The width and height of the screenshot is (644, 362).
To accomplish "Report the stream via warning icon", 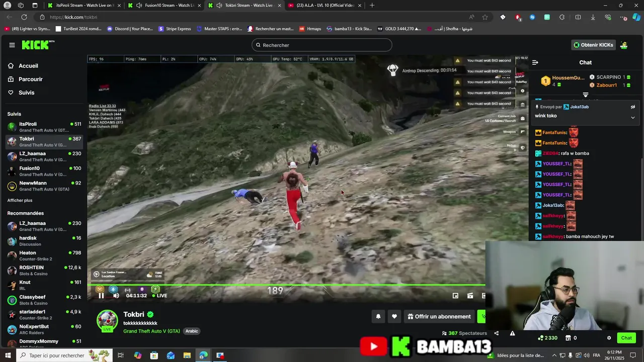I will click(x=512, y=333).
